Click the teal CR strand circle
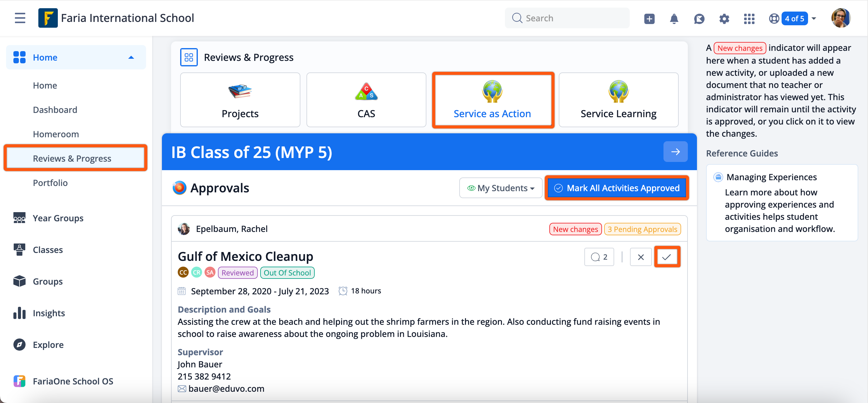Image resolution: width=868 pixels, height=403 pixels. click(x=196, y=272)
